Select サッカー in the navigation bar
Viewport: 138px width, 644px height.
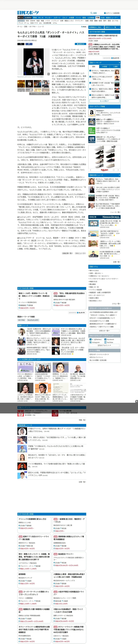click(x=49, y=18)
